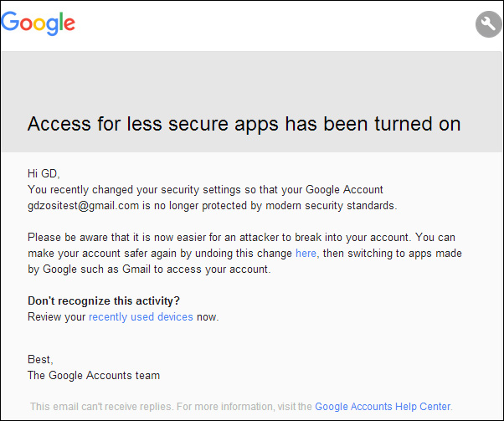Click "The Google Accounts team" signature

[x=93, y=375]
